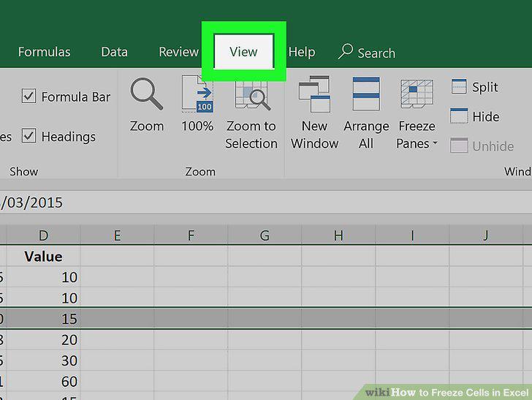Select column D header
Viewport: 532px width, 400px height.
(x=43, y=235)
